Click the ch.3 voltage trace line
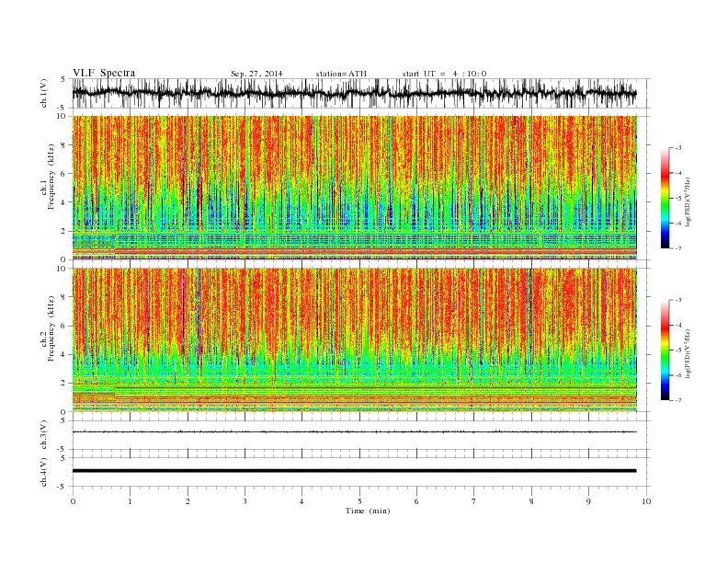 click(354, 432)
